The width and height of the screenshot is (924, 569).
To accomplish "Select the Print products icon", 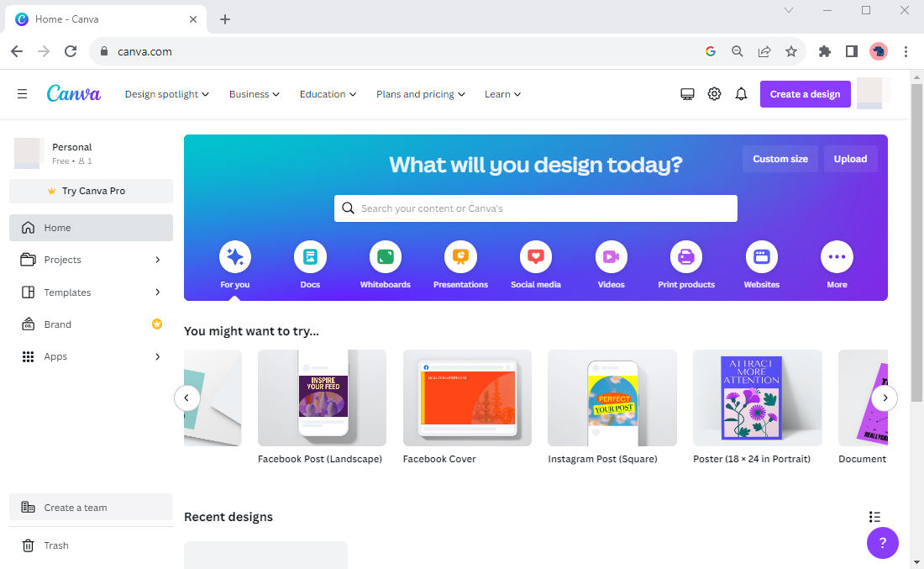I will pos(685,257).
